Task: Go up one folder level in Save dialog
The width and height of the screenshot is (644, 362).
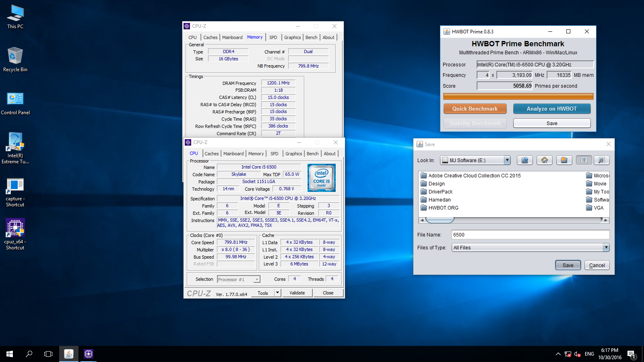Action: point(525,160)
